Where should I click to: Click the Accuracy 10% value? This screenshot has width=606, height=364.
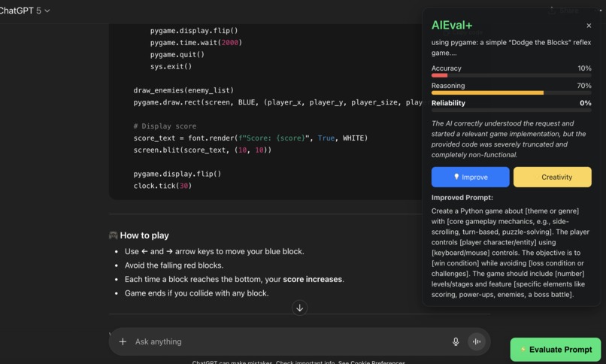click(584, 68)
